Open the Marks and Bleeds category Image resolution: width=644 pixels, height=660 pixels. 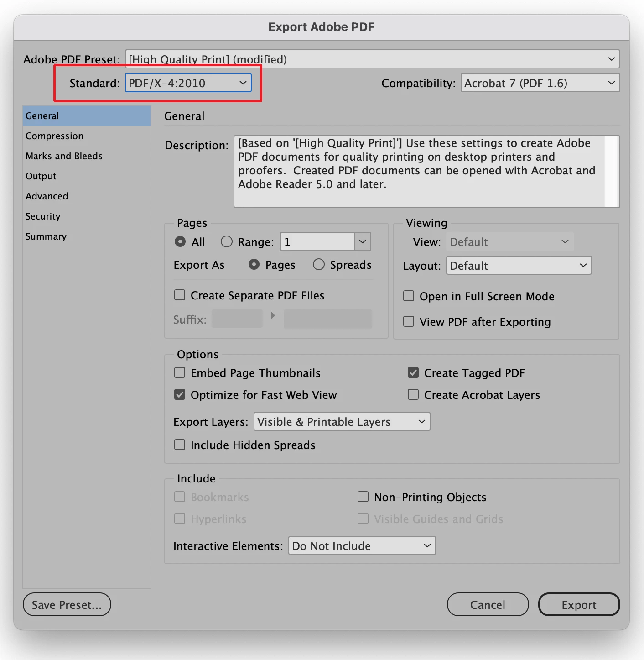(x=87, y=156)
